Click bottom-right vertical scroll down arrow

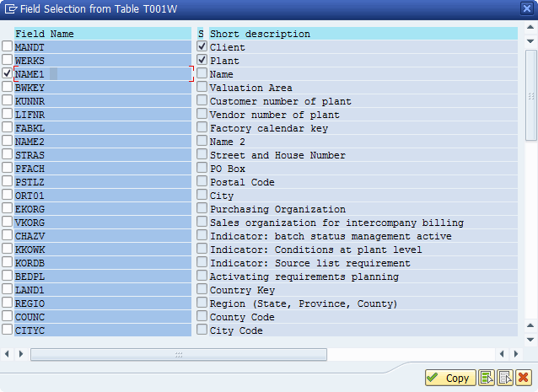point(530,340)
